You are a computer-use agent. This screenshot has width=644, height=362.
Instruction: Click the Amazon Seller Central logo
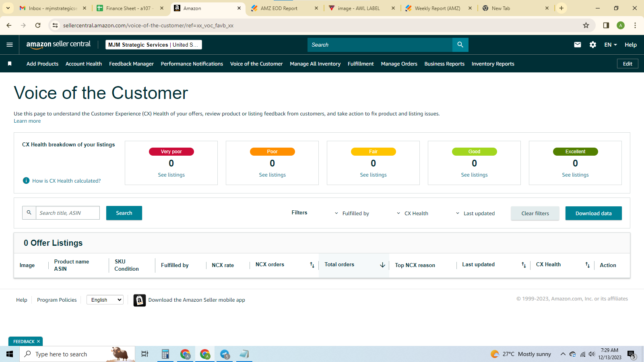tap(58, 45)
